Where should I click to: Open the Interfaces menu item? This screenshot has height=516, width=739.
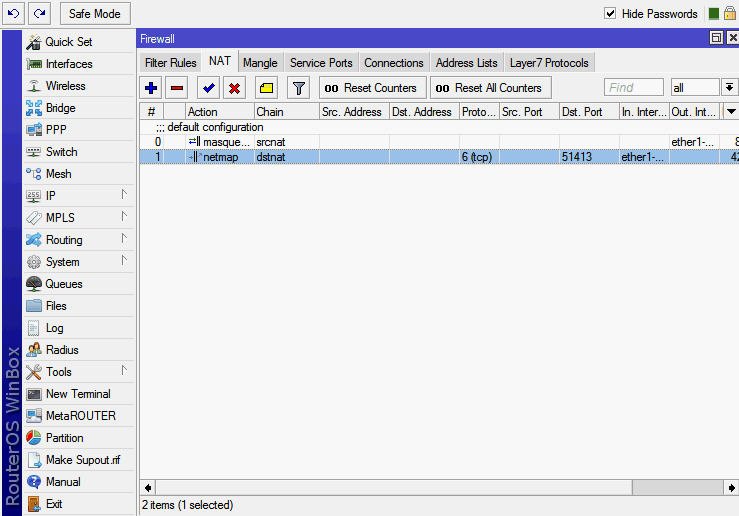point(79,64)
